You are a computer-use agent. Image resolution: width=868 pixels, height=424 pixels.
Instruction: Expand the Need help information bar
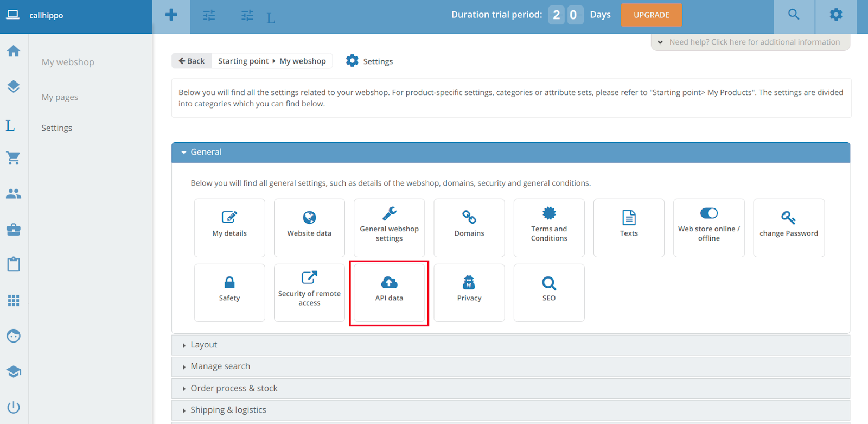click(750, 42)
